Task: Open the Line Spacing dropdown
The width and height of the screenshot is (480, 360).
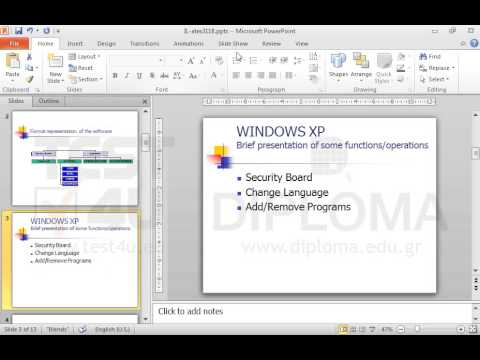Action: [298, 60]
